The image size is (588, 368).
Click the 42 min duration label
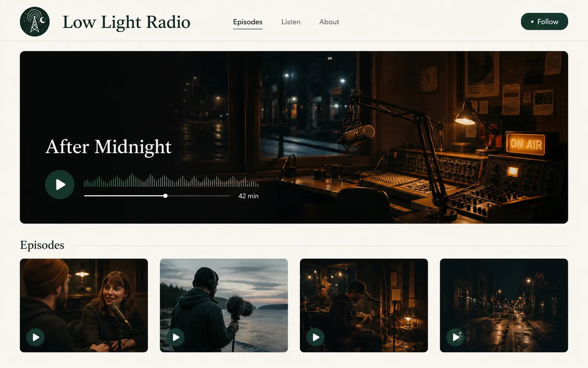pos(248,196)
